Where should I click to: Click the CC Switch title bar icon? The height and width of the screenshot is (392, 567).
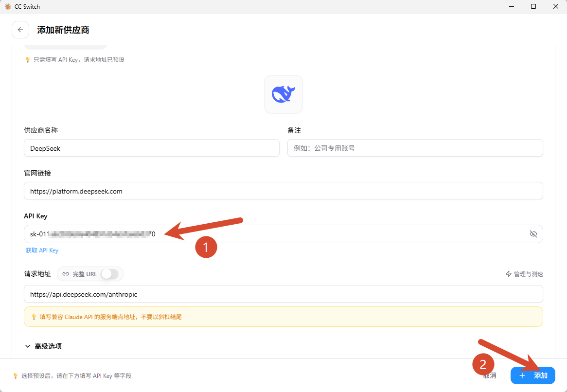8,6
